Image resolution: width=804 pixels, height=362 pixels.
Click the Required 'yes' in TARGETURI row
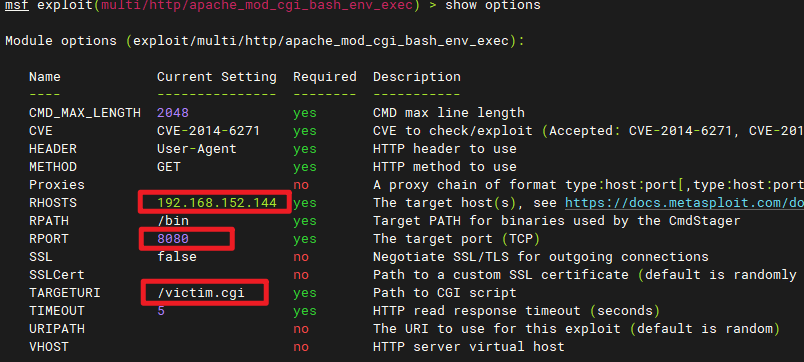coord(305,293)
